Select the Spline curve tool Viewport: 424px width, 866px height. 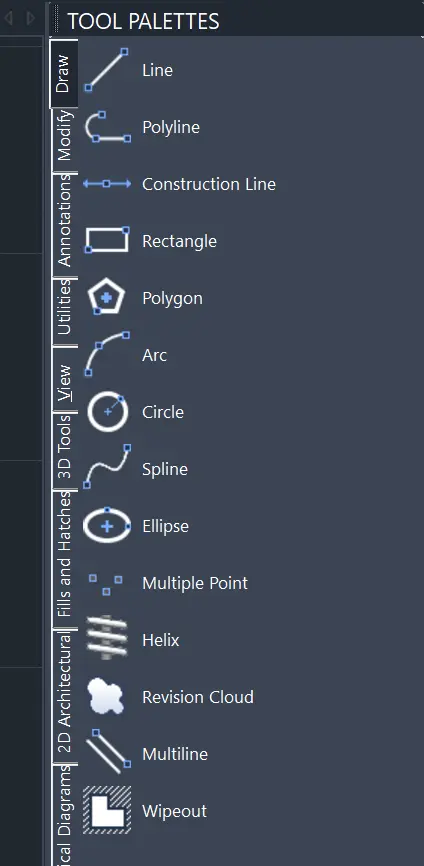(x=107, y=468)
